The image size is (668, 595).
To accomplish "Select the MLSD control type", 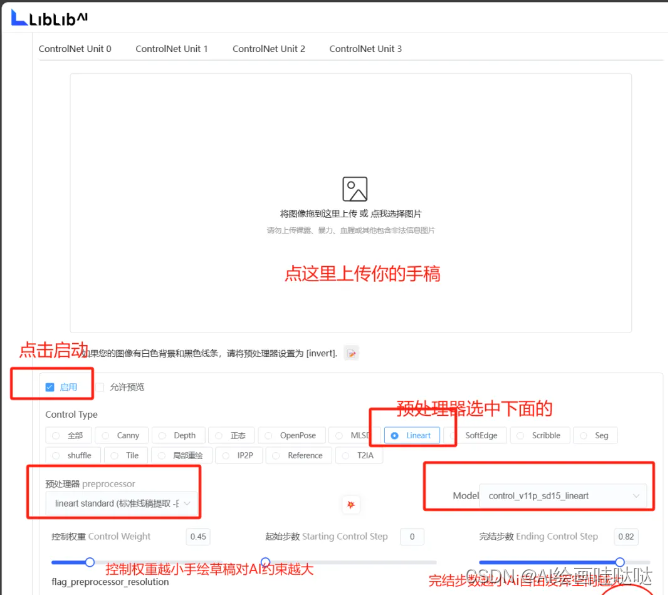I will [x=354, y=435].
